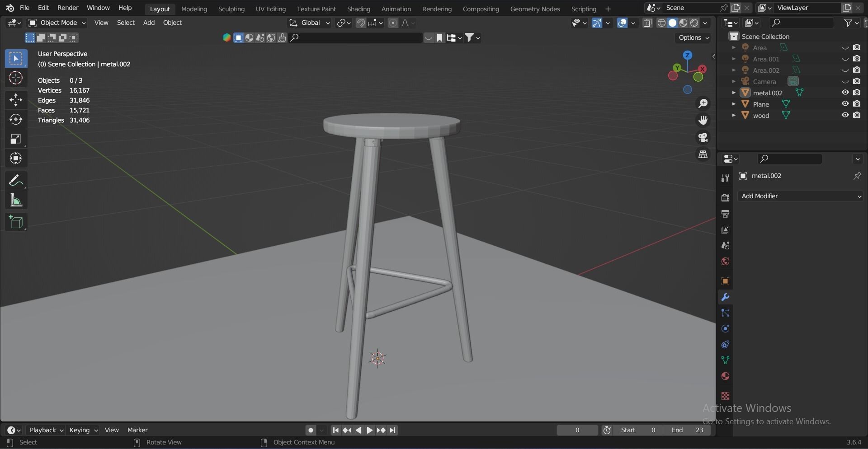
Task: Toggle camera view icon
Action: 703,137
